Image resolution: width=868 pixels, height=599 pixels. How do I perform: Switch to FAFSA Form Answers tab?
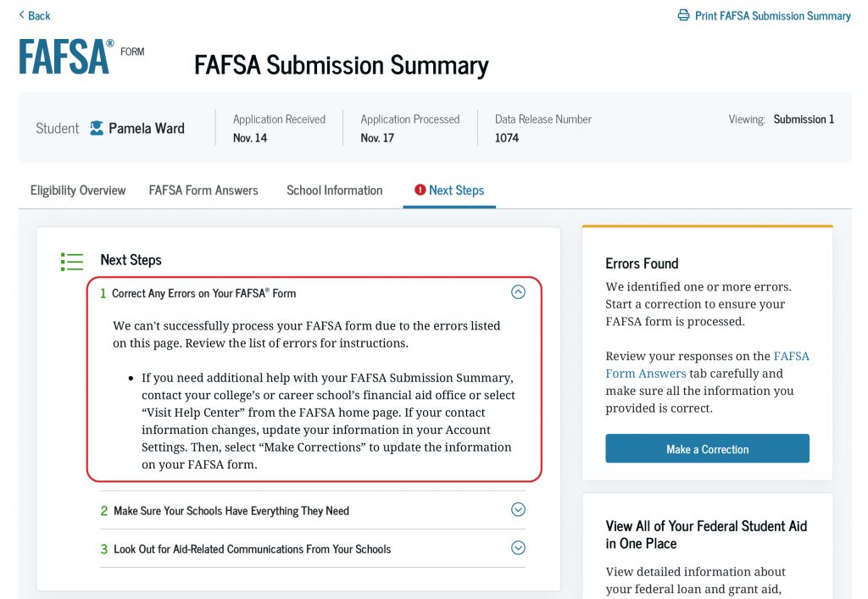[203, 190]
